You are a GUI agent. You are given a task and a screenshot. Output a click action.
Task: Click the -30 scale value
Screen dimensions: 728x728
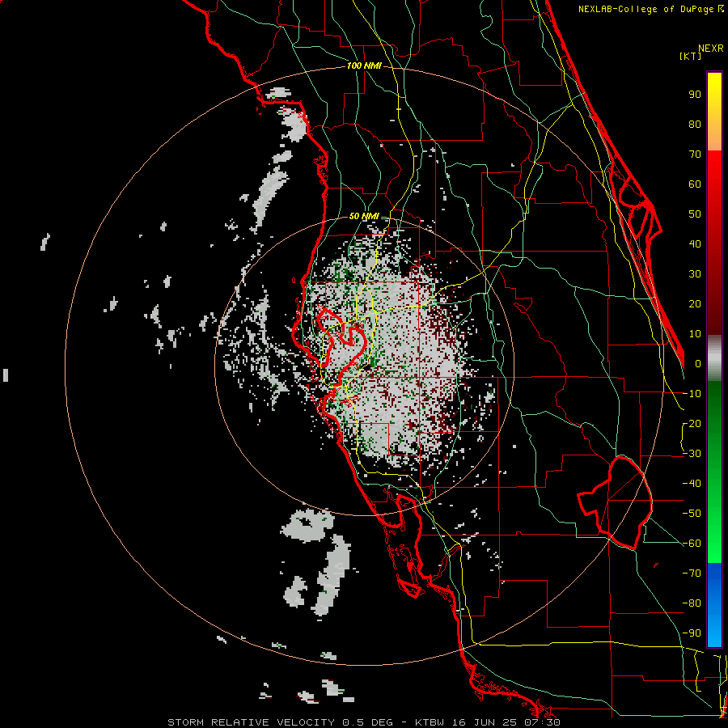coord(692,454)
